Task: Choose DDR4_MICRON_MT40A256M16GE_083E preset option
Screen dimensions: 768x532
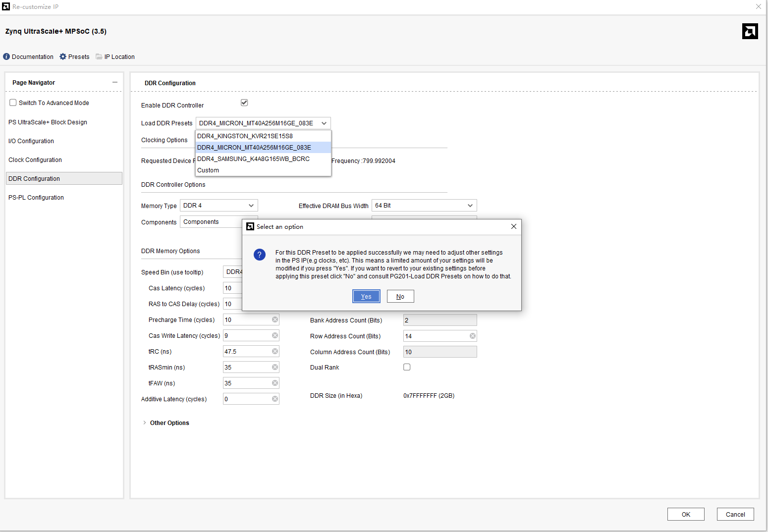Action: coord(263,147)
